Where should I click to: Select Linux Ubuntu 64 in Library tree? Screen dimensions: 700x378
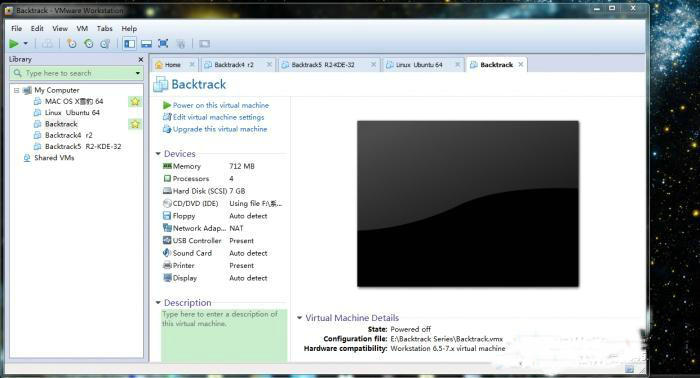tap(72, 112)
